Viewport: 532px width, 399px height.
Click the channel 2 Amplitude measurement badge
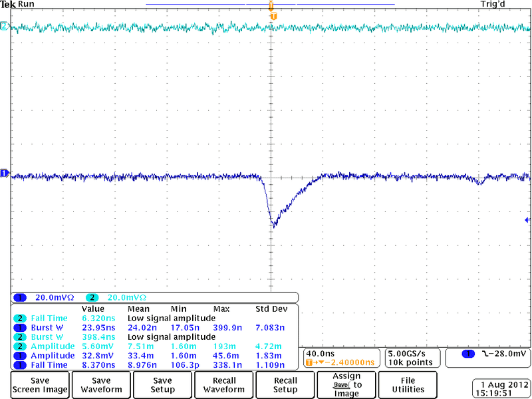click(20, 346)
